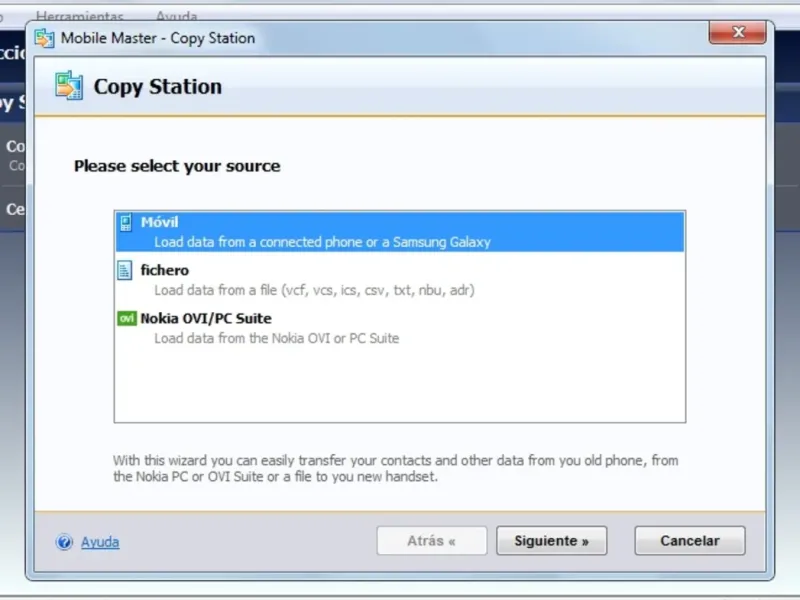This screenshot has width=800, height=600.
Task: Click the Siguiente » button
Action: click(x=552, y=541)
